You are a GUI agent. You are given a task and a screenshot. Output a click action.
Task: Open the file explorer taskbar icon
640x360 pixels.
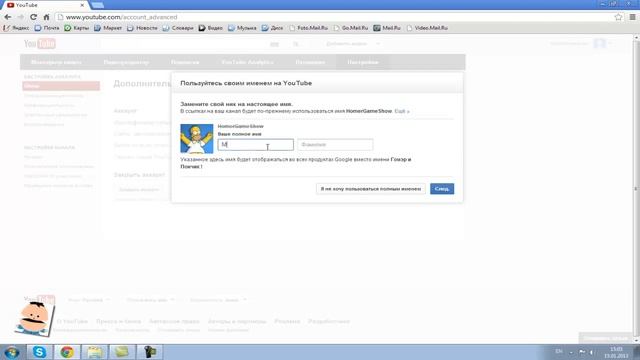point(94,352)
